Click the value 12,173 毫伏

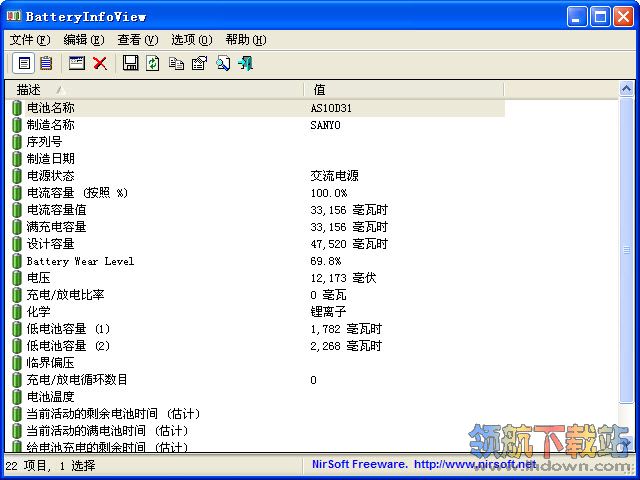(343, 278)
